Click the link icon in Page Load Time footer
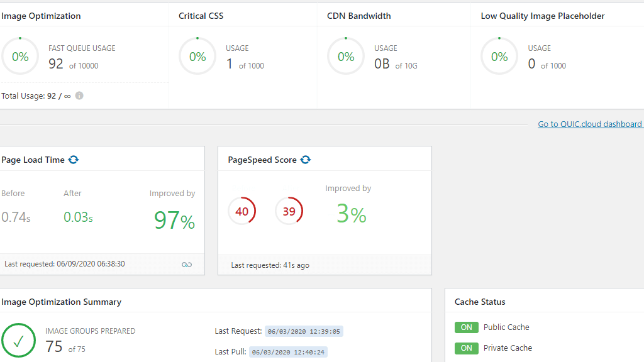The width and height of the screenshot is (644, 362). coord(187,265)
